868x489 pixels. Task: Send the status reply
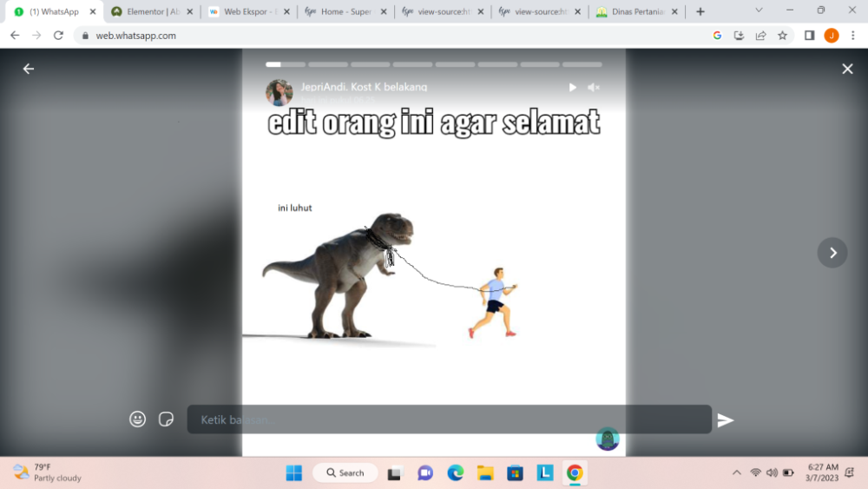click(x=726, y=420)
